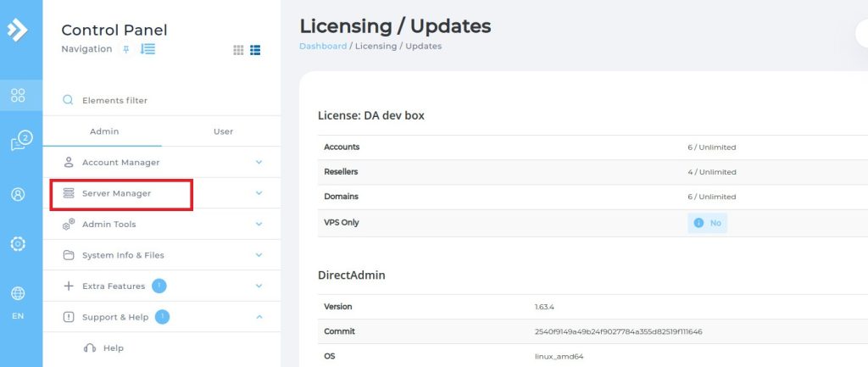Screen dimensions: 868x367
Task: Click the sort list icon beside Navigation
Action: coord(147,48)
